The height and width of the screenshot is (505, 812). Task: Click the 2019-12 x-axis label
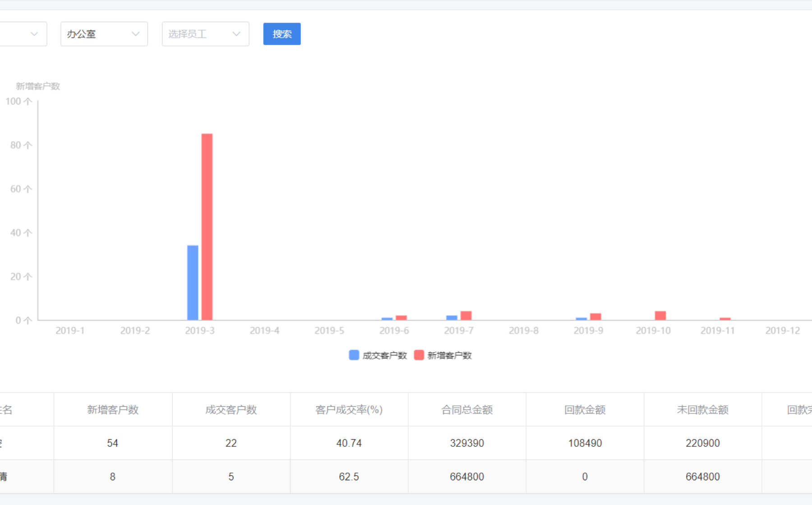[x=783, y=331]
